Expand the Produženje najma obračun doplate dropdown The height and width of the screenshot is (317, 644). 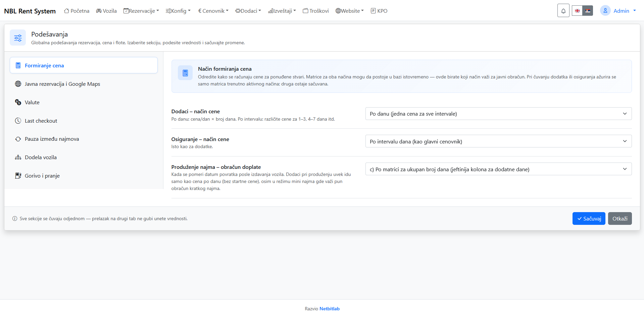click(498, 169)
